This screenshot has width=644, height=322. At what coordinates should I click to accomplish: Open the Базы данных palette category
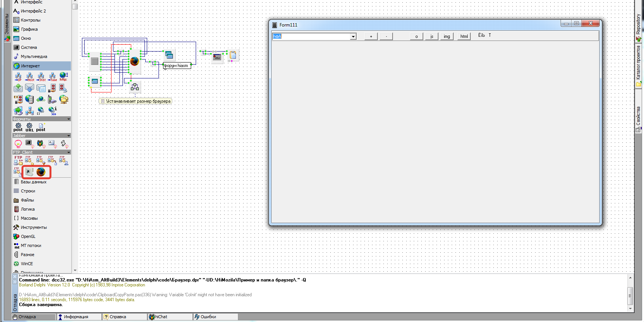click(x=33, y=182)
